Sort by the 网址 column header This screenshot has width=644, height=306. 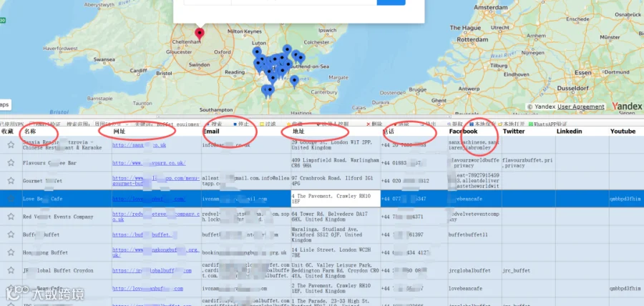pyautogui.click(x=119, y=132)
